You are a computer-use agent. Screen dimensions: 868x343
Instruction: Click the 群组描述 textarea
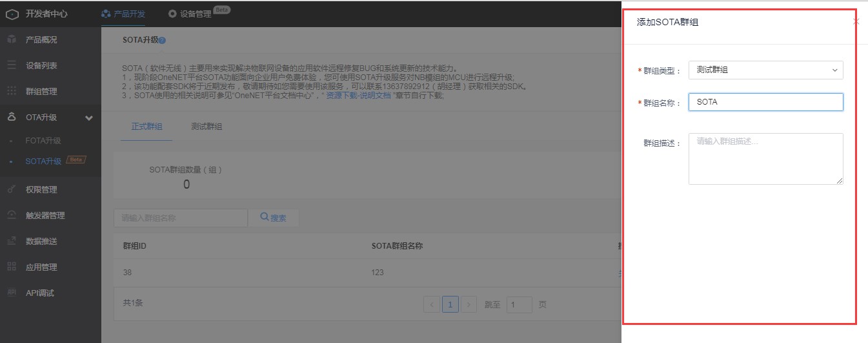pos(766,159)
